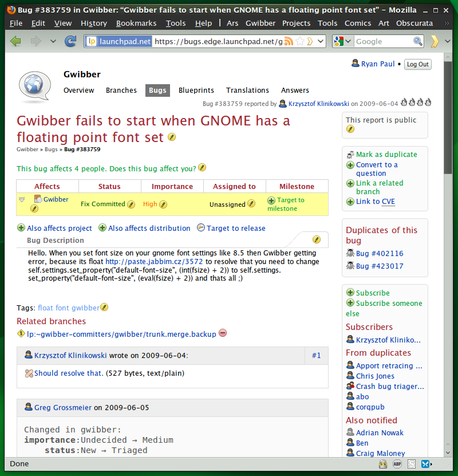Click the padlock security status icon
The width and height of the screenshot is (458, 476).
point(383,464)
